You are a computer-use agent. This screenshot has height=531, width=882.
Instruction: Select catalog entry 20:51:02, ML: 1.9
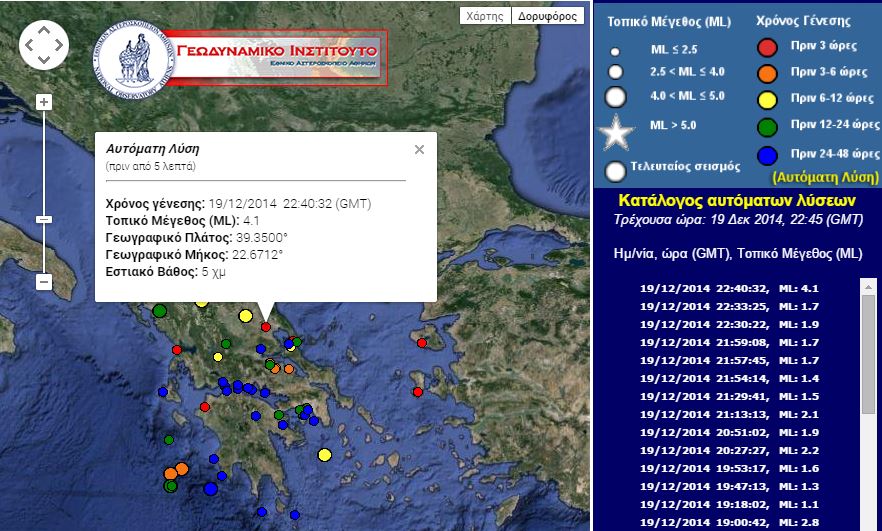point(729,433)
